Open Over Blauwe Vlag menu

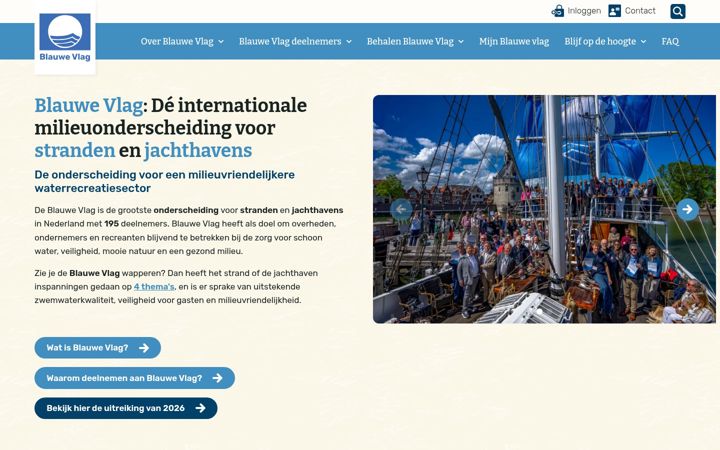pyautogui.click(x=177, y=41)
